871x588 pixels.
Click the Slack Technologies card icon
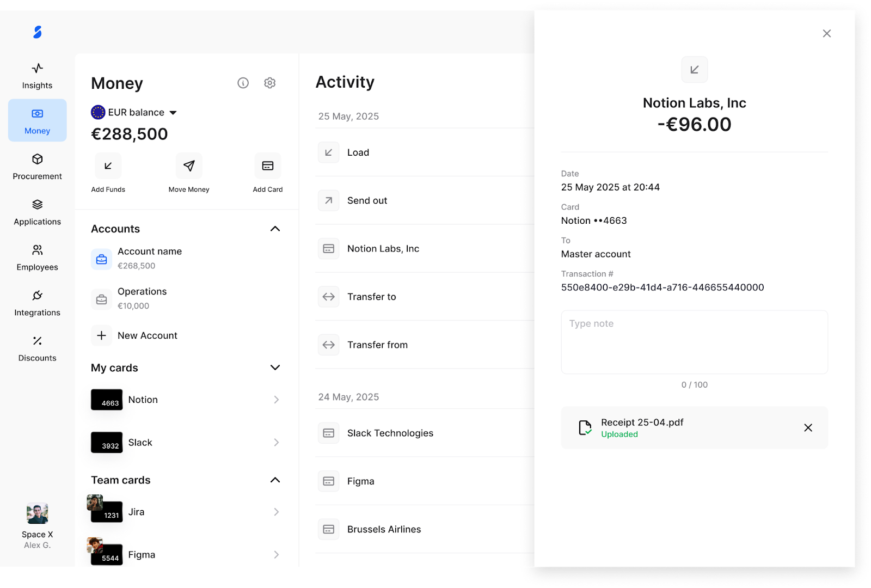(329, 433)
